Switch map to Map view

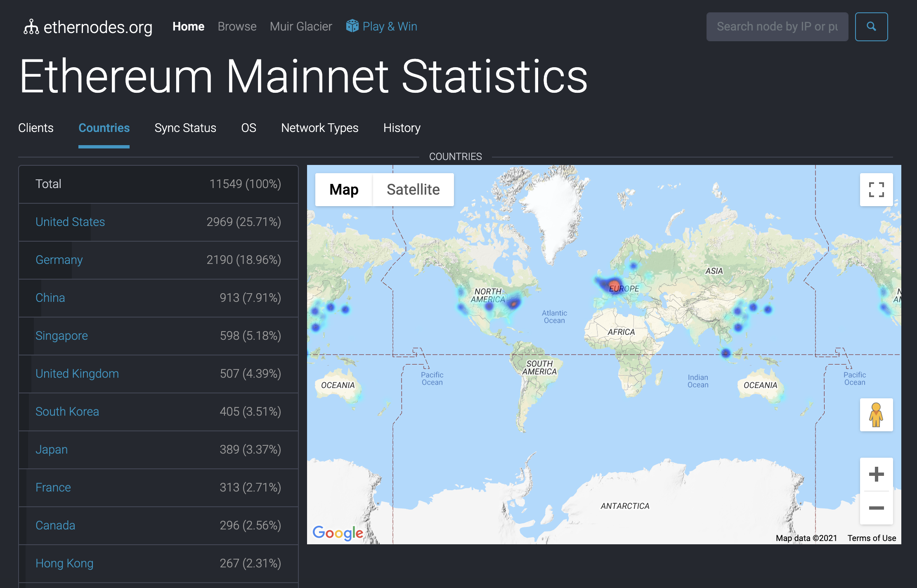pos(344,190)
